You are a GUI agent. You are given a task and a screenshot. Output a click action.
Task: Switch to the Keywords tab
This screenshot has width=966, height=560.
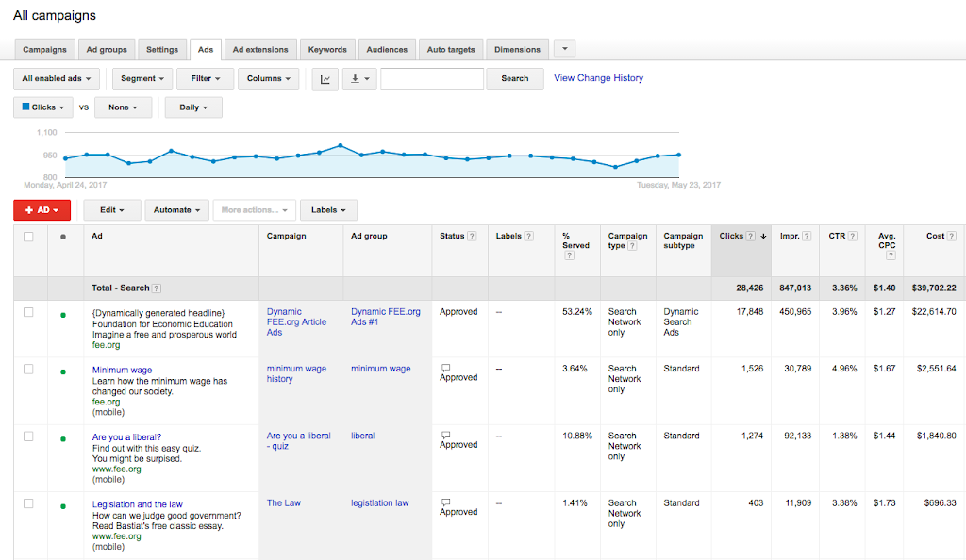point(327,49)
